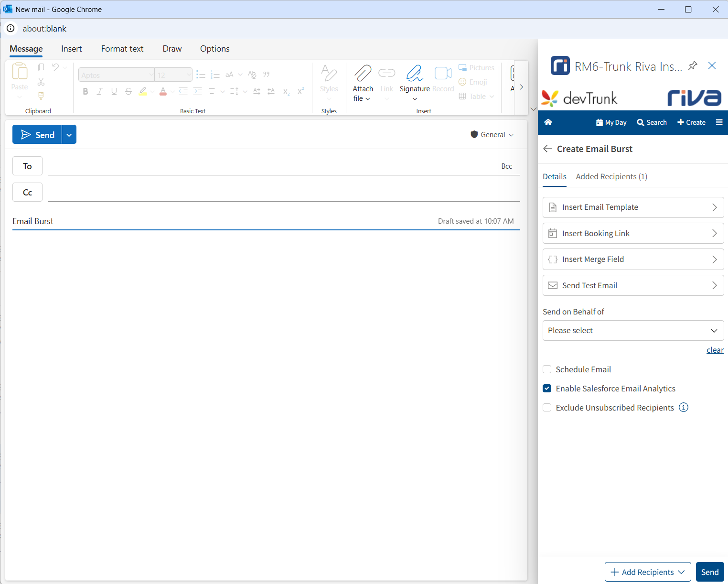
Task: Open the Signature pen icon
Action: coord(414,74)
